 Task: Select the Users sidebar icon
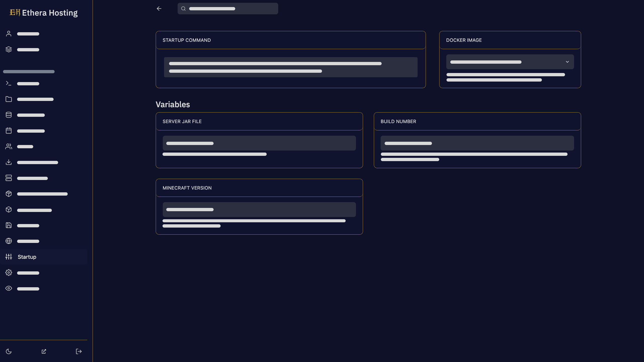[9, 146]
